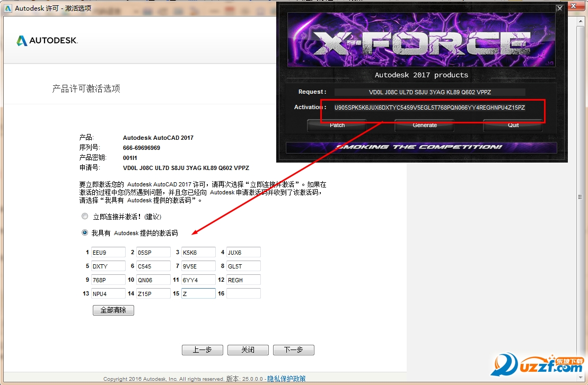
Task: Click the 全部清除 (clear all) button
Action: click(x=113, y=310)
